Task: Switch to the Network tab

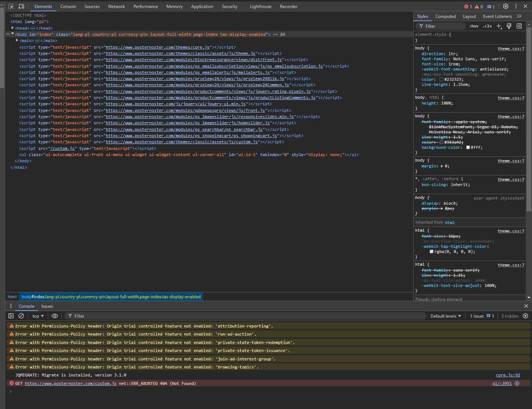Action: [116, 6]
